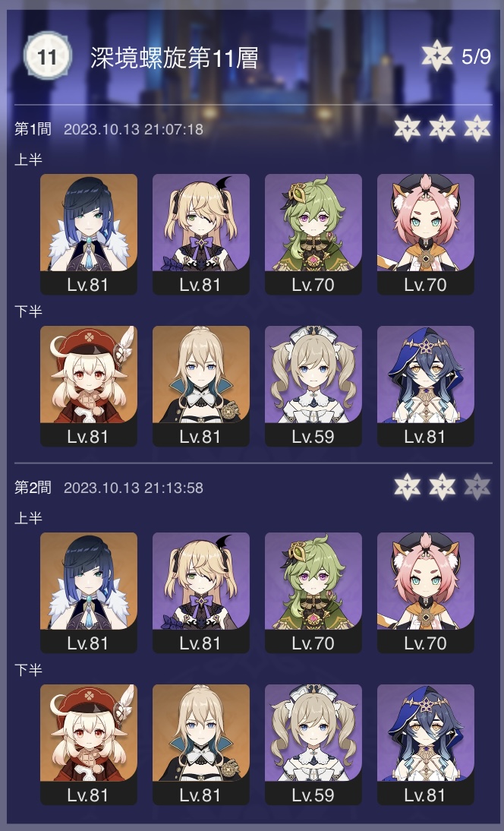Viewport: 504px width, 831px height.
Task: Click the floor 11 number badge
Action: click(47, 56)
